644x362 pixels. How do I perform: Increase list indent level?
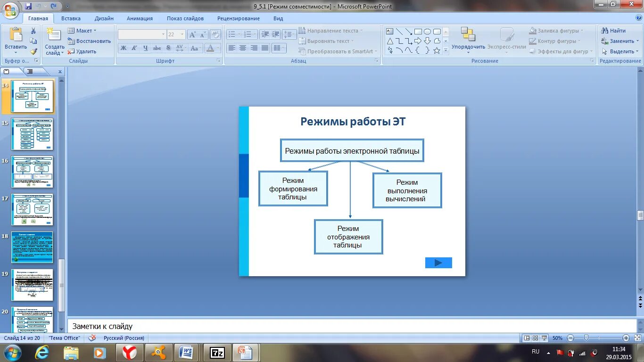tap(275, 34)
